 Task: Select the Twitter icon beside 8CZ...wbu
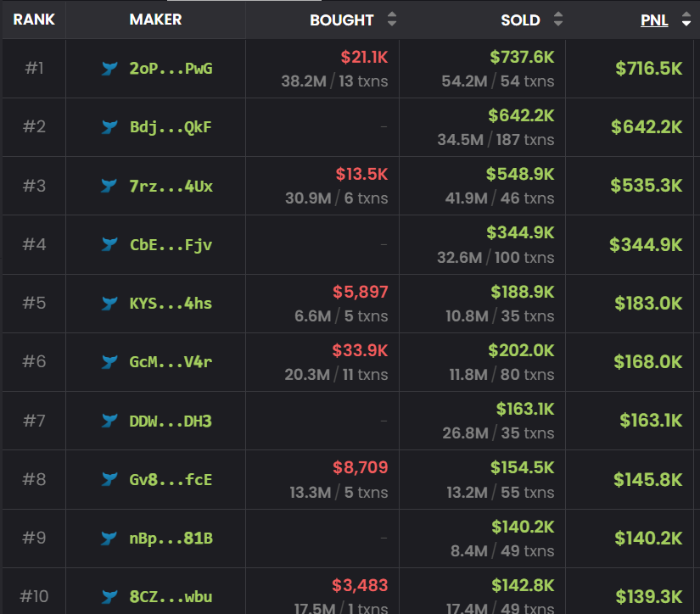(109, 596)
